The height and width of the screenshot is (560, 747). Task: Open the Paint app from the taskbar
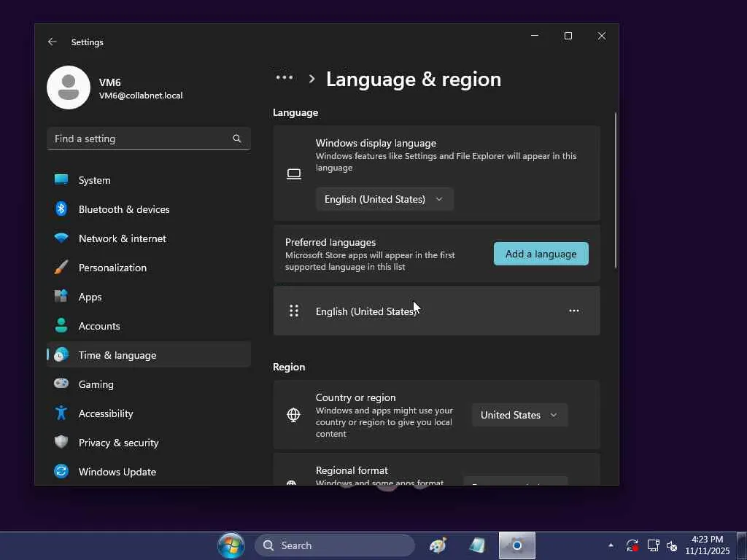click(x=438, y=545)
